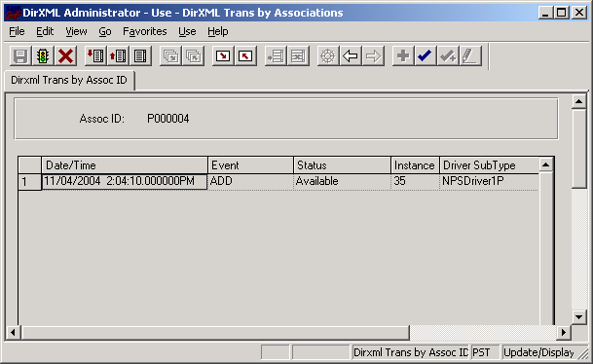The image size is (593, 364).
Task: Click the plain list toolbar icon
Action: pyautogui.click(x=140, y=56)
